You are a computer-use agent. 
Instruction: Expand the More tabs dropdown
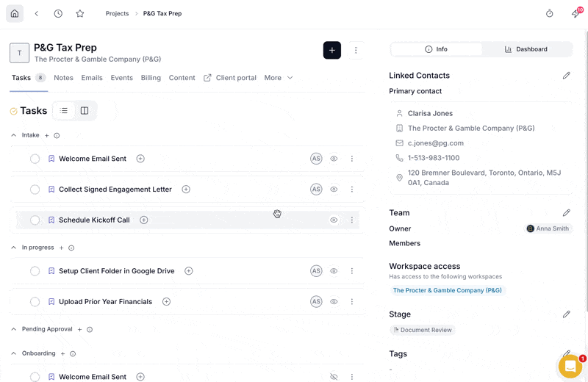279,78
